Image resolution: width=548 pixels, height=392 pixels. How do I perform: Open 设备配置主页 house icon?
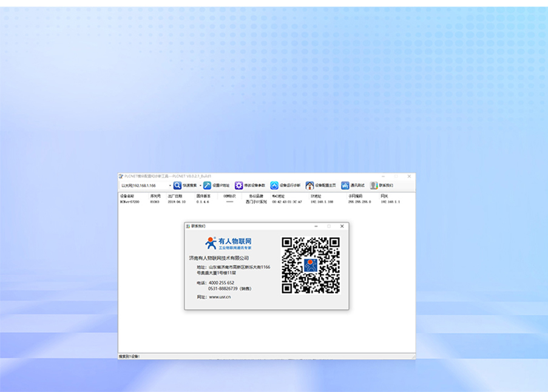(x=310, y=186)
